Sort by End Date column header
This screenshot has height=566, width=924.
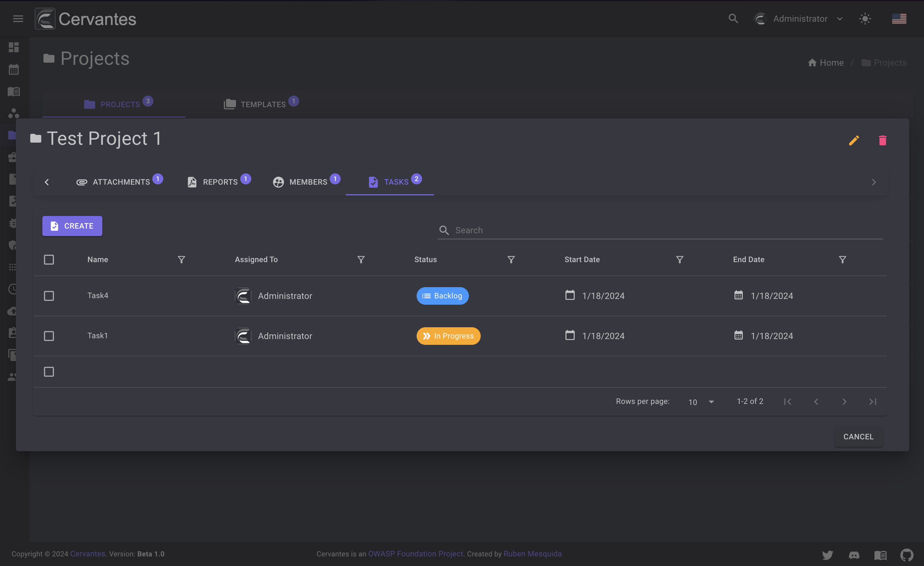click(749, 260)
